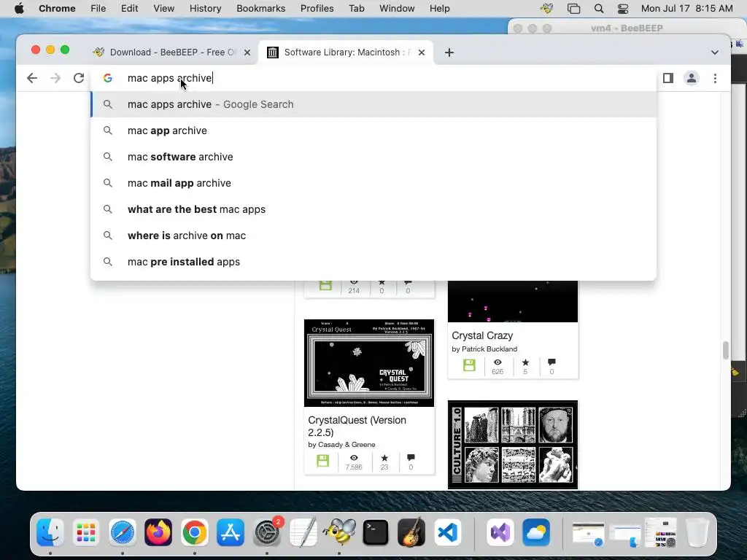Image resolution: width=747 pixels, height=560 pixels.
Task: Launch Safari from the Dock
Action: (123, 532)
